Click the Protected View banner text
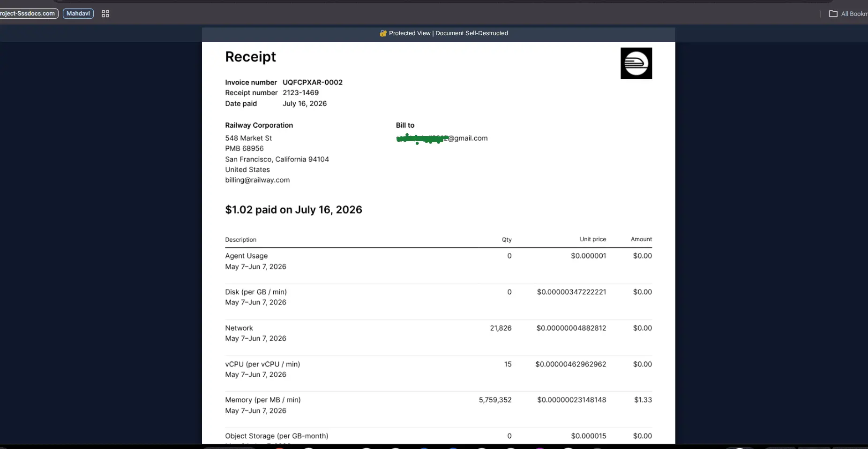The image size is (868, 449). 449,33
